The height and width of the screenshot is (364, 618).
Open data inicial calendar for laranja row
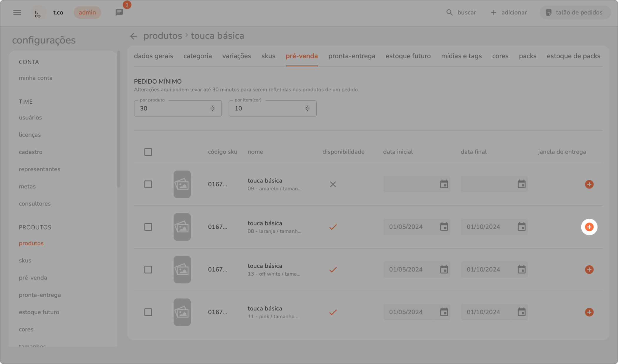point(444,227)
